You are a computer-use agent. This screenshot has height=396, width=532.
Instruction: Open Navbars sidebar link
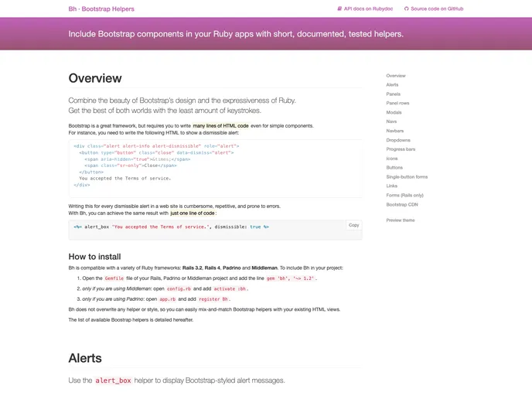395,131
